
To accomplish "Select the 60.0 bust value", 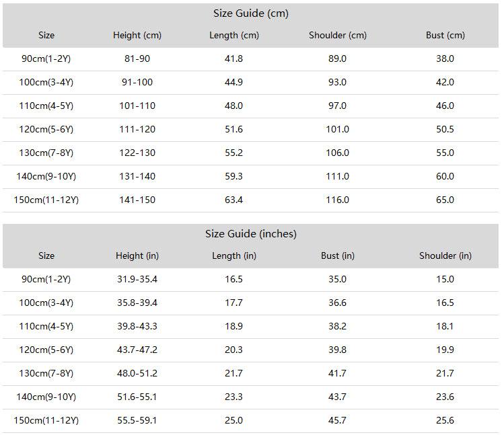I will point(445,176).
